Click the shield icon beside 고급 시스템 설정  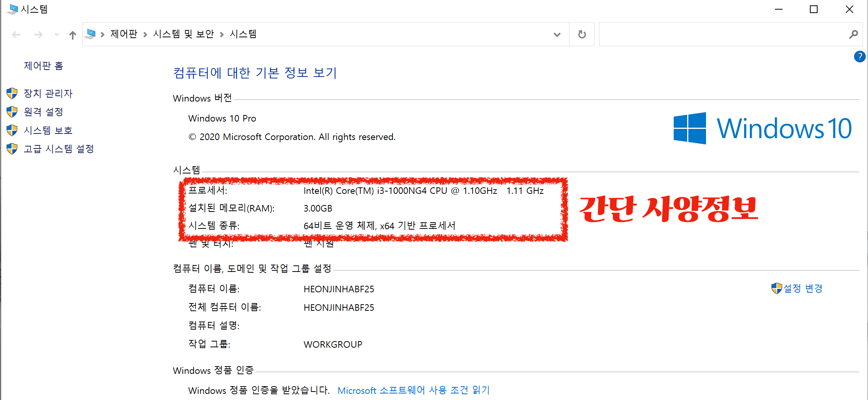coord(12,148)
